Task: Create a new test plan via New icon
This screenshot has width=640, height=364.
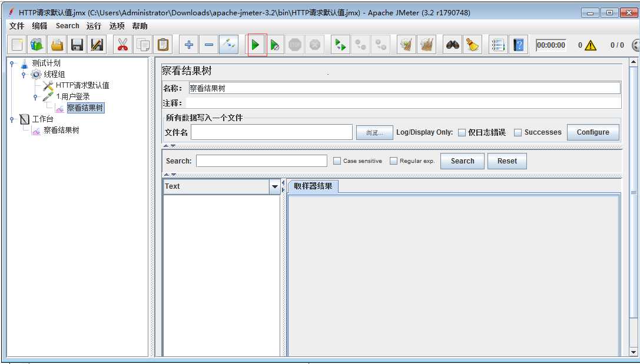Action: coord(17,45)
